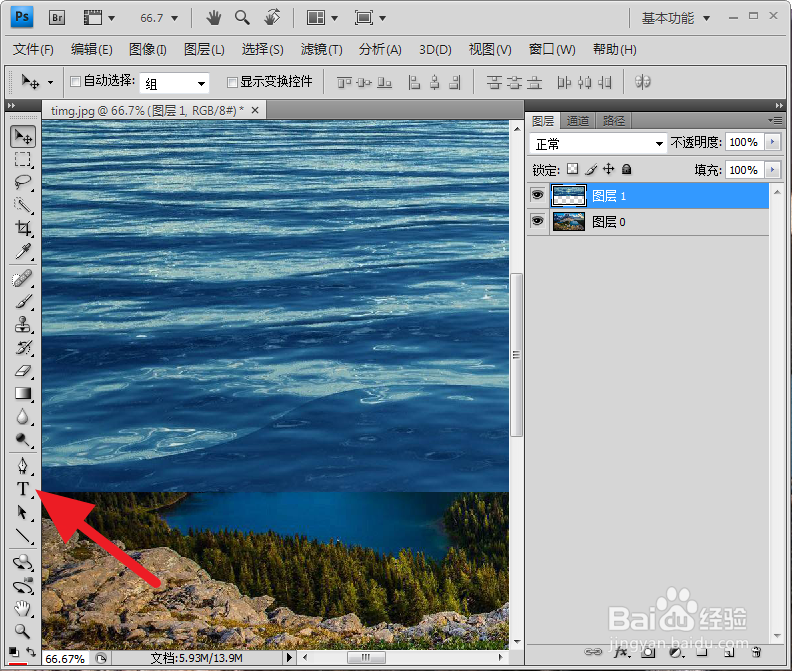792x671 pixels.
Task: Open the 填充 fill slider arrow
Action: (772, 170)
